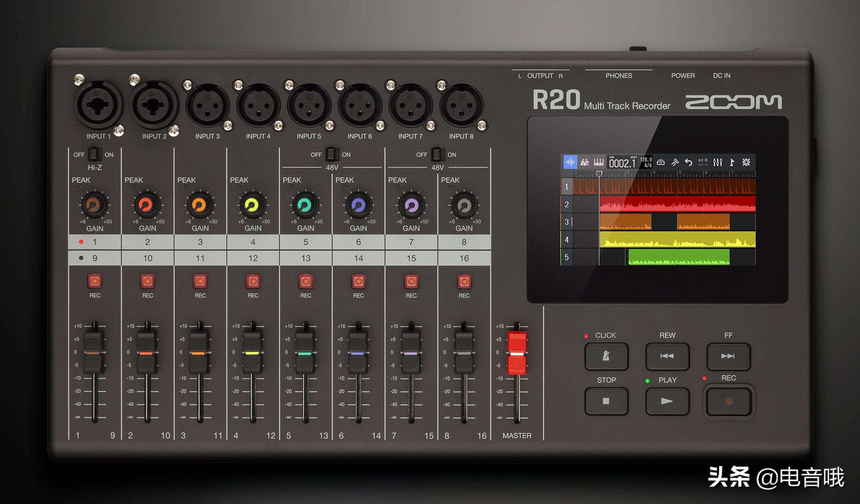This screenshot has width=860, height=504.
Task: Switch track bank using 1-8/9-16 indicator
Action: coord(703,162)
